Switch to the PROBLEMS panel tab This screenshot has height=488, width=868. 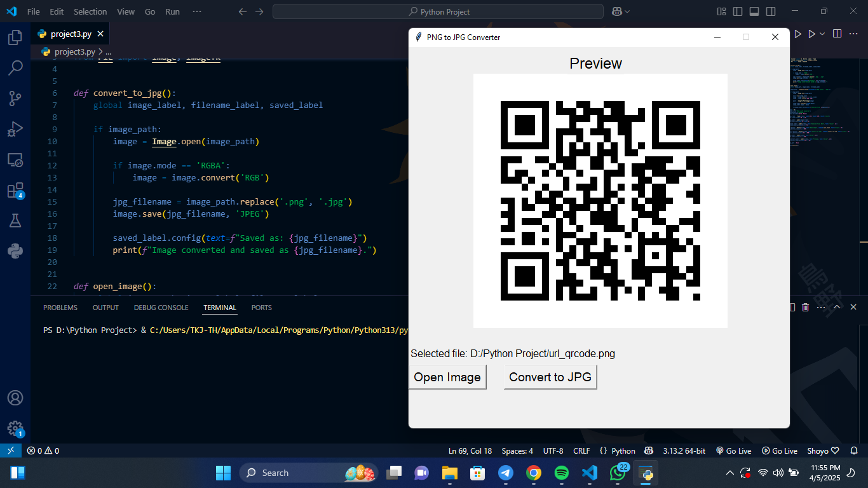pyautogui.click(x=60, y=308)
